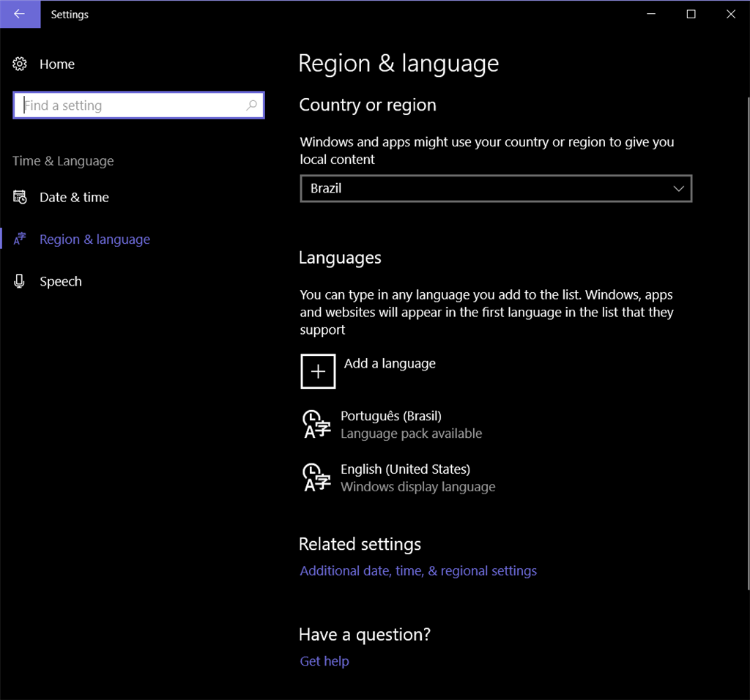Minimize the Settings window
750x700 pixels.
[651, 14]
